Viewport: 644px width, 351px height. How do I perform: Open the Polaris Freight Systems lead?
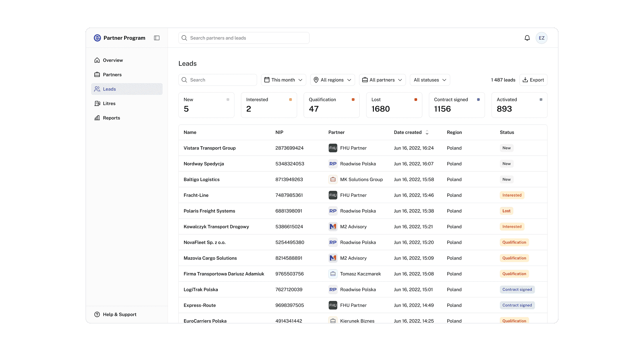tap(209, 211)
